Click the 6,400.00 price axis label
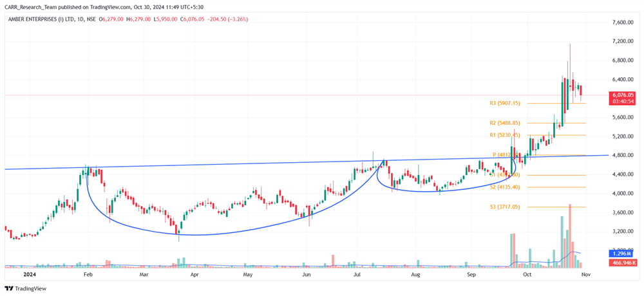 (623, 79)
